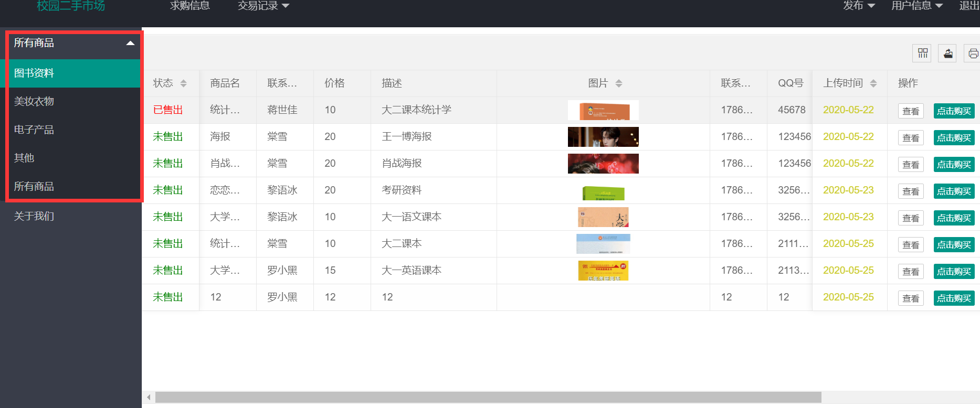The image size is (980, 408).
Task: Click 查看 for 大一英语课本 row
Action: pos(911,272)
